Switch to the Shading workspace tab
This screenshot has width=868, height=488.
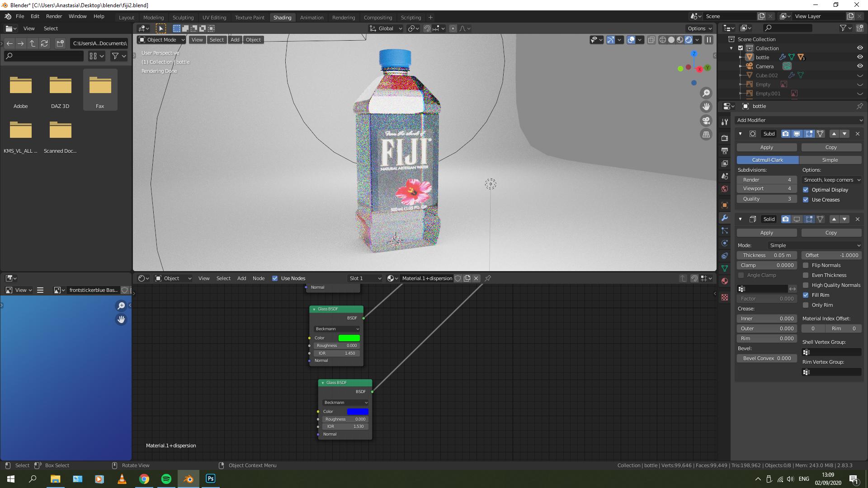coord(282,17)
